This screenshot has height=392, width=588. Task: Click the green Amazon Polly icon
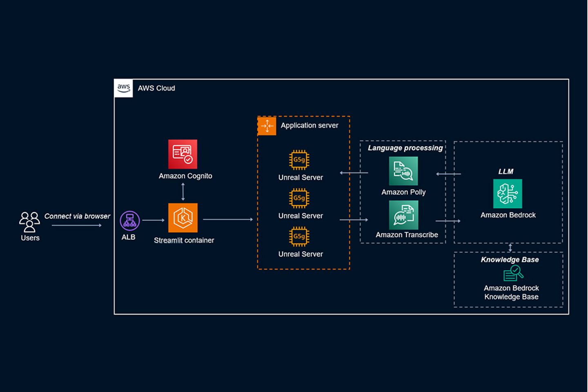click(403, 171)
